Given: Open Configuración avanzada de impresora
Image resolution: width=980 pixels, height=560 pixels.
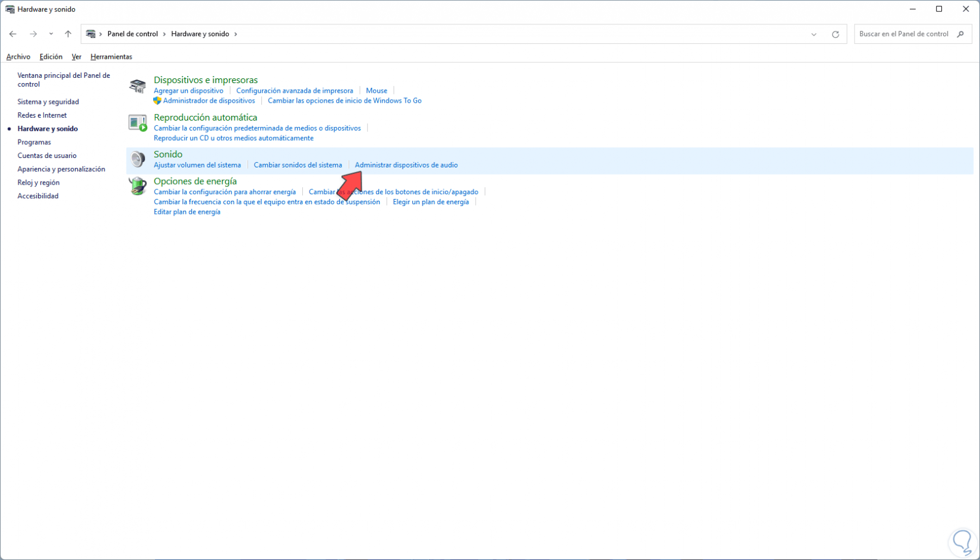Looking at the screenshot, I should click(x=295, y=91).
